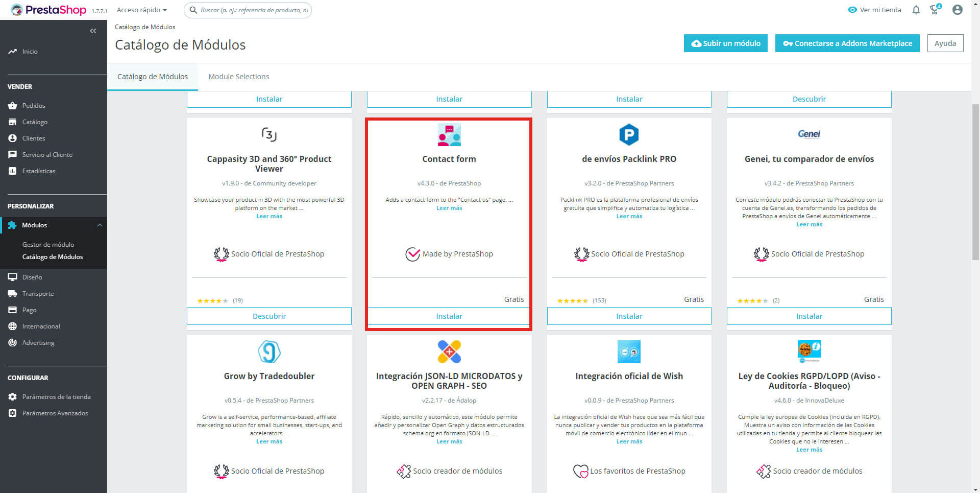Collapse the Módulos menu chevron

click(100, 225)
